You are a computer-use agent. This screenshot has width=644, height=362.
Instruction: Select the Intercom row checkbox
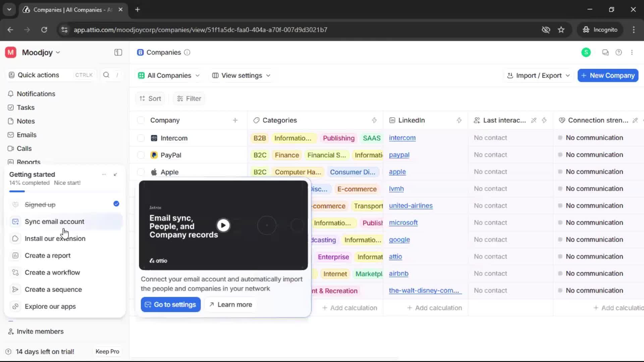point(141,138)
